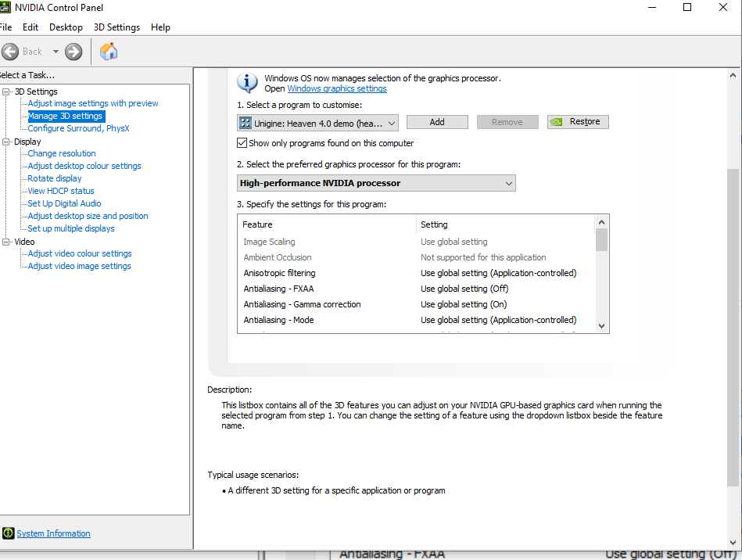The width and height of the screenshot is (742, 560).
Task: Select Set up multiple displays
Action: tap(71, 228)
